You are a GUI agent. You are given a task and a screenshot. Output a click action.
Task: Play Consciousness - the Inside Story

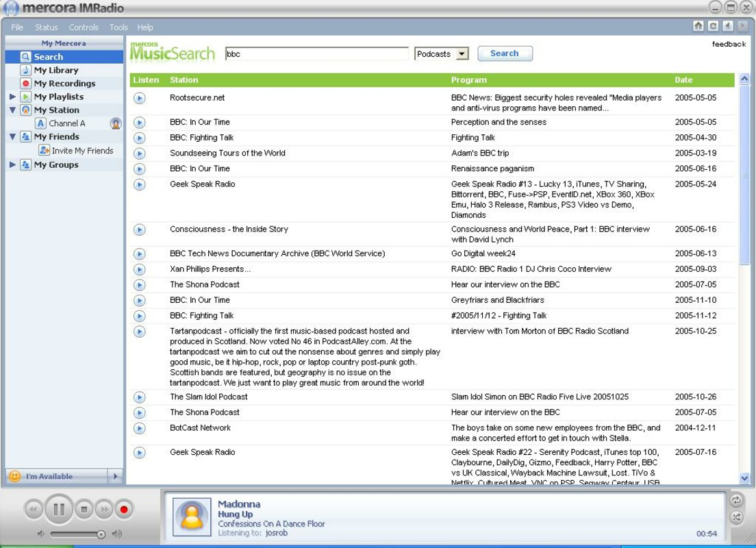(x=139, y=229)
